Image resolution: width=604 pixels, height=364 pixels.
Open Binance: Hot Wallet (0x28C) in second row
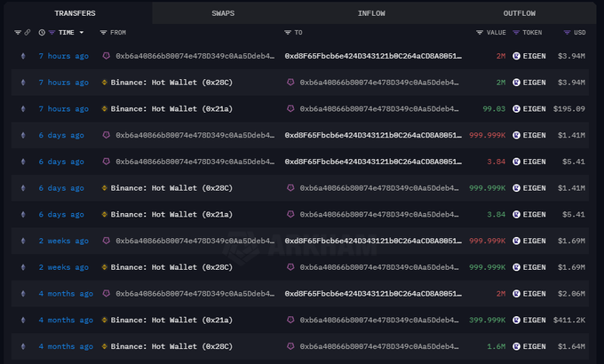pos(155,83)
